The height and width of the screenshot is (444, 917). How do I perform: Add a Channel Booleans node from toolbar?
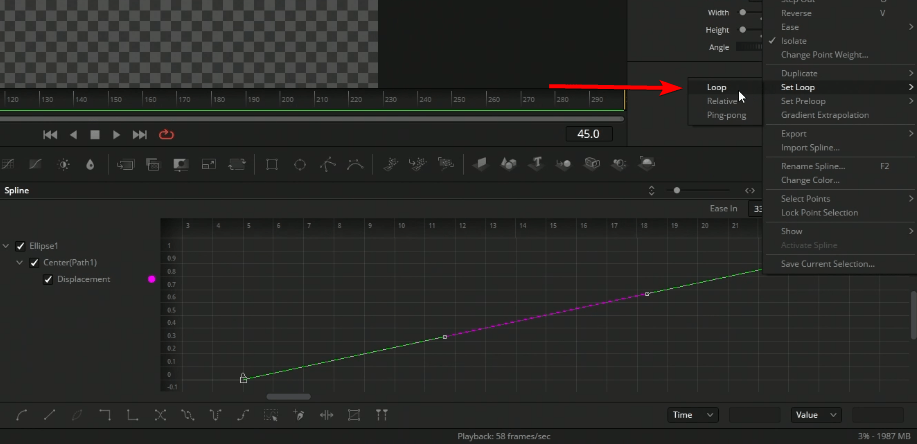[153, 165]
